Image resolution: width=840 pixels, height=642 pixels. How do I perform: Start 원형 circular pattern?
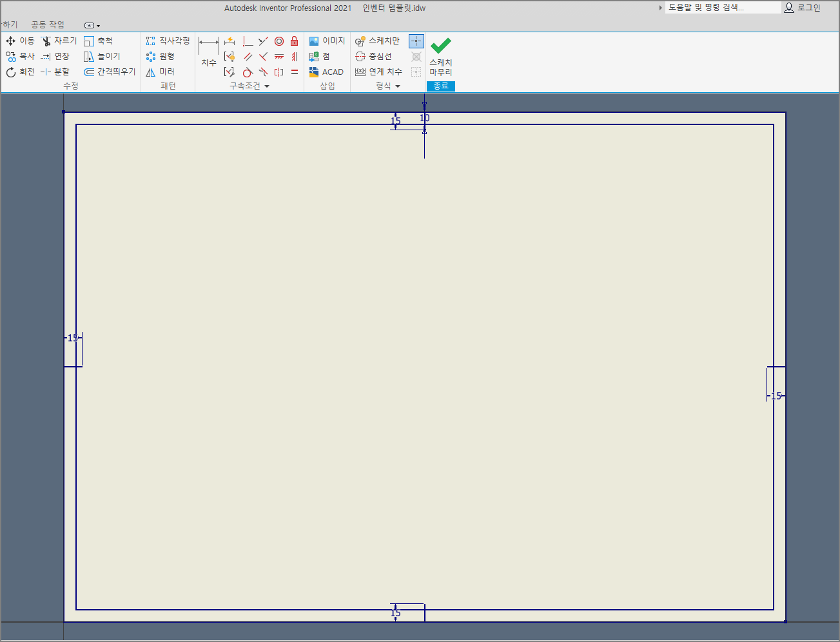tap(161, 56)
